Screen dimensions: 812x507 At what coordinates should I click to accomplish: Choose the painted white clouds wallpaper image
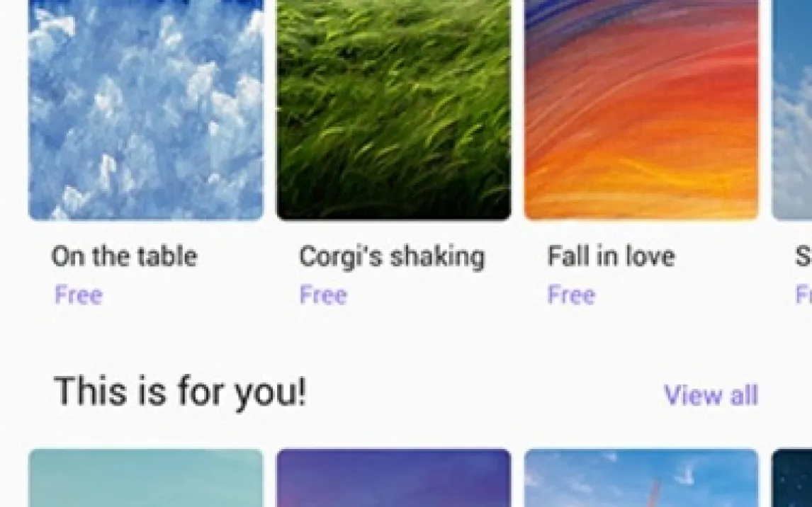(146, 110)
